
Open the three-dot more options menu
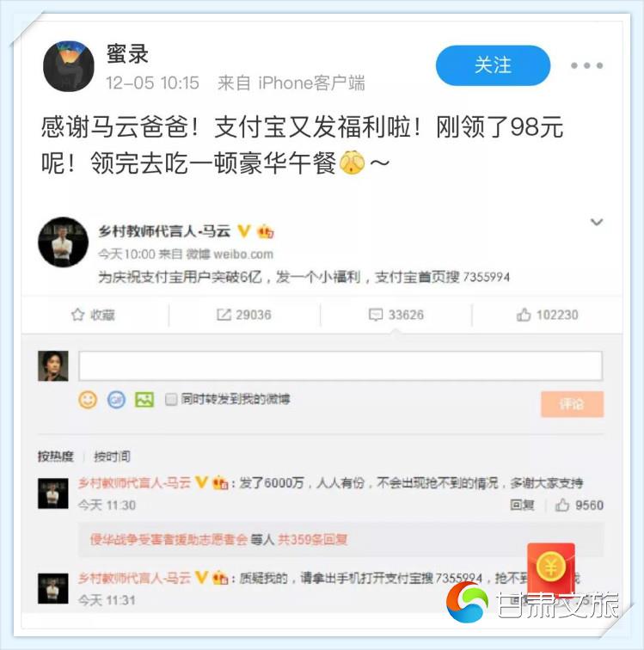point(586,65)
